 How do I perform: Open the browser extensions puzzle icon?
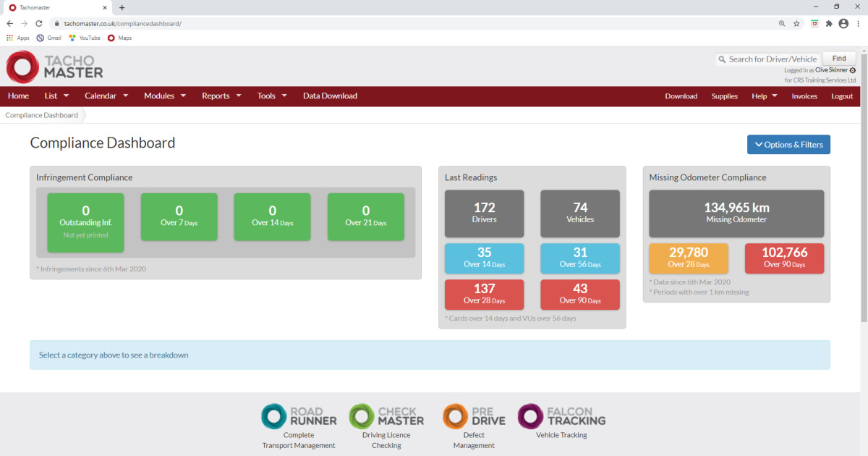(x=829, y=23)
